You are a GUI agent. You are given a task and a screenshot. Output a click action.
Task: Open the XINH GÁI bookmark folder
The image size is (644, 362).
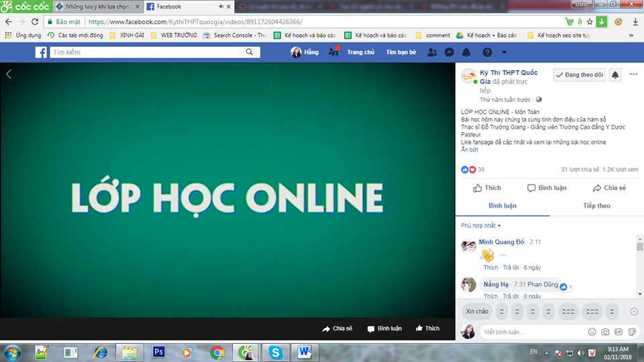coord(127,36)
